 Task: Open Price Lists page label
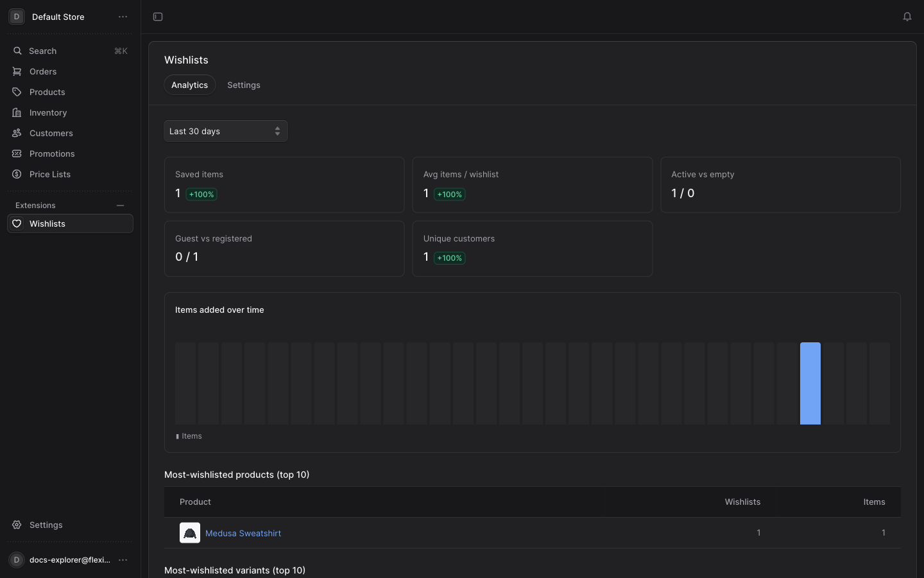point(50,174)
